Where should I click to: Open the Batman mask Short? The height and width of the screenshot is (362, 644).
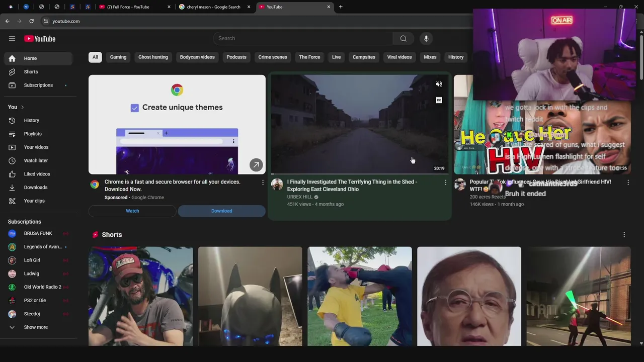pos(250,296)
